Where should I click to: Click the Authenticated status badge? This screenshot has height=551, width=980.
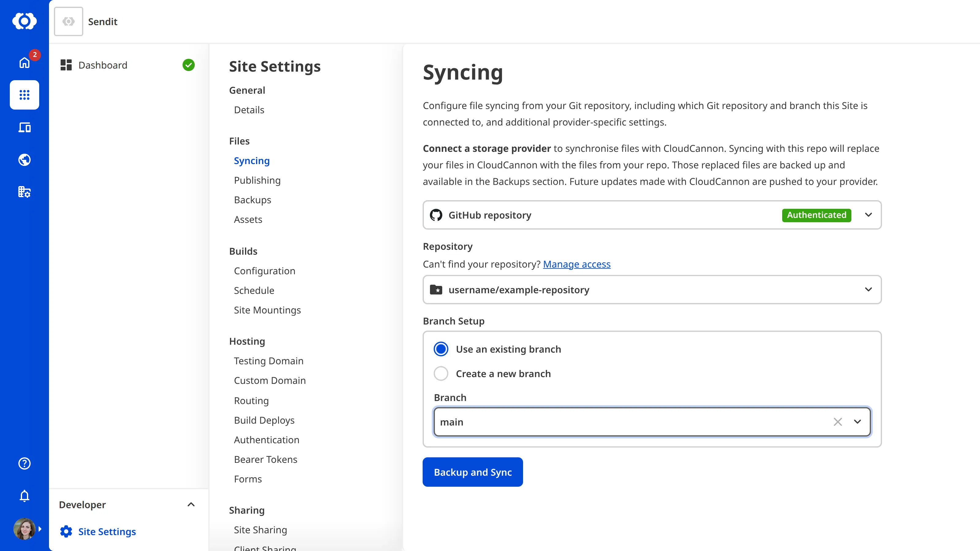click(x=816, y=215)
